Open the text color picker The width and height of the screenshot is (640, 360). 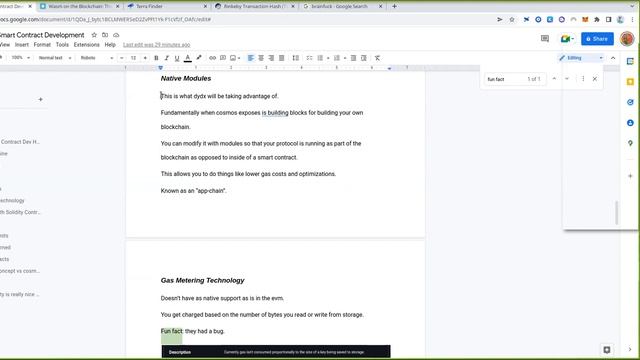coord(188,58)
